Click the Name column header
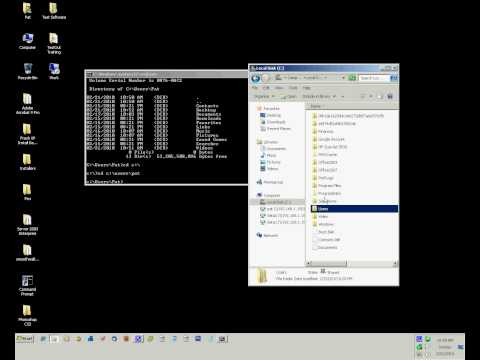Viewport: 480px width, 360px height. 316,106
